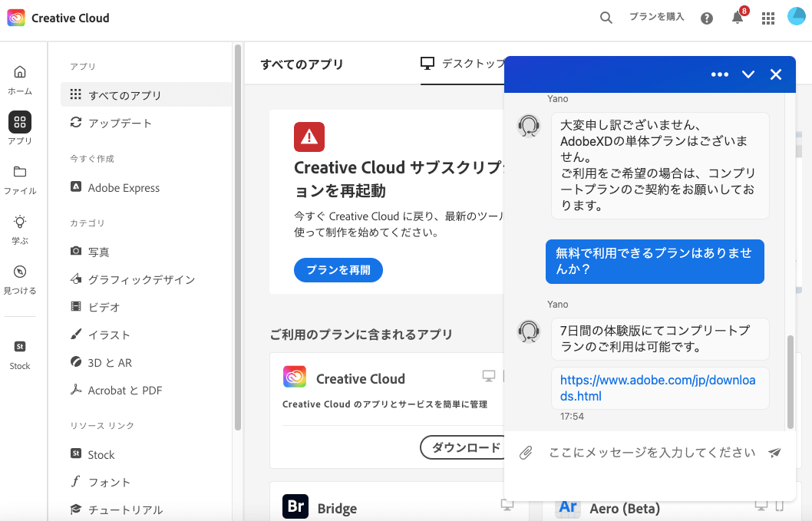Close the support chat window
Screen dimensions: 812x521
[x=776, y=74]
